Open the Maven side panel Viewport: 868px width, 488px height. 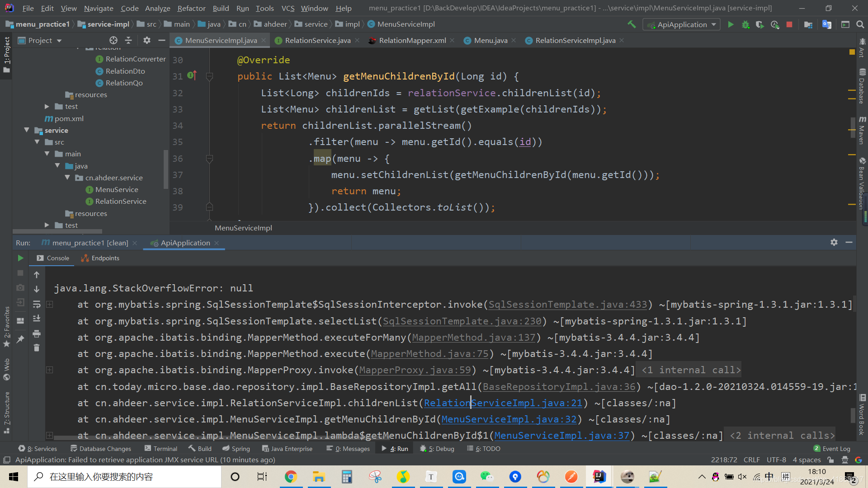[862, 130]
